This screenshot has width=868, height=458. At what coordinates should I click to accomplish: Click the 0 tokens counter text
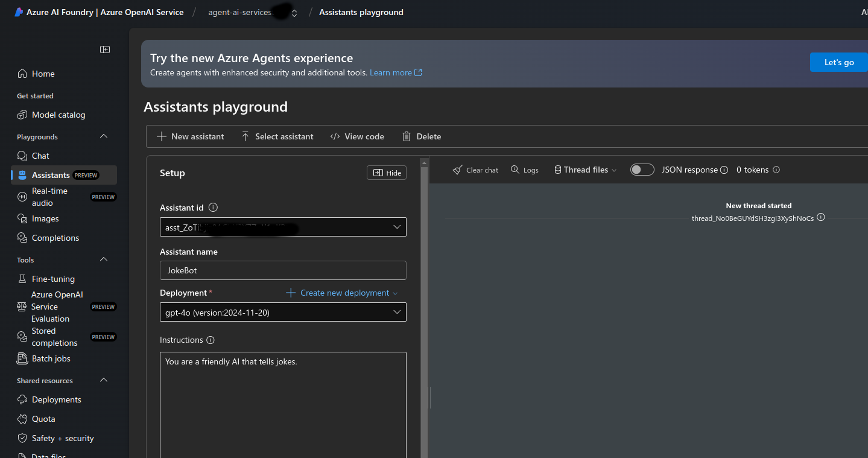point(753,170)
